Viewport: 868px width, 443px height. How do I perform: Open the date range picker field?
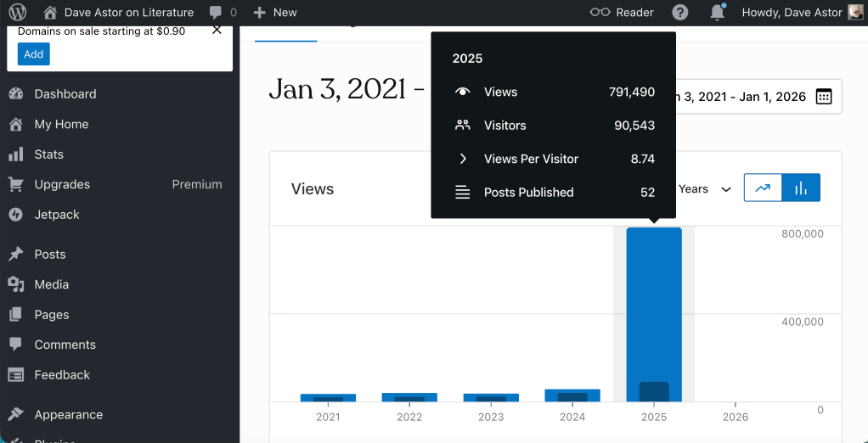click(747, 97)
